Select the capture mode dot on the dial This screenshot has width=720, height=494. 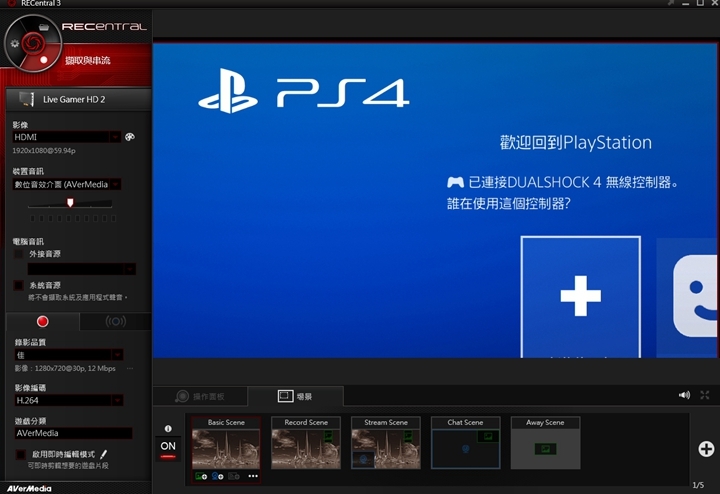pyautogui.click(x=44, y=60)
